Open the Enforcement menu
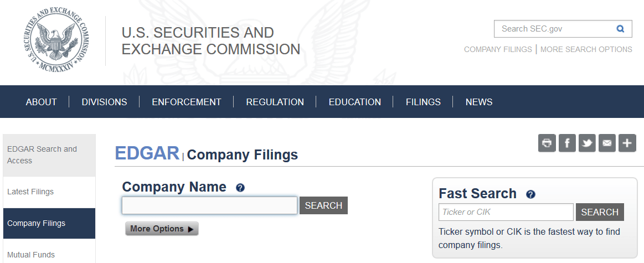The height and width of the screenshot is (263, 644). (186, 102)
